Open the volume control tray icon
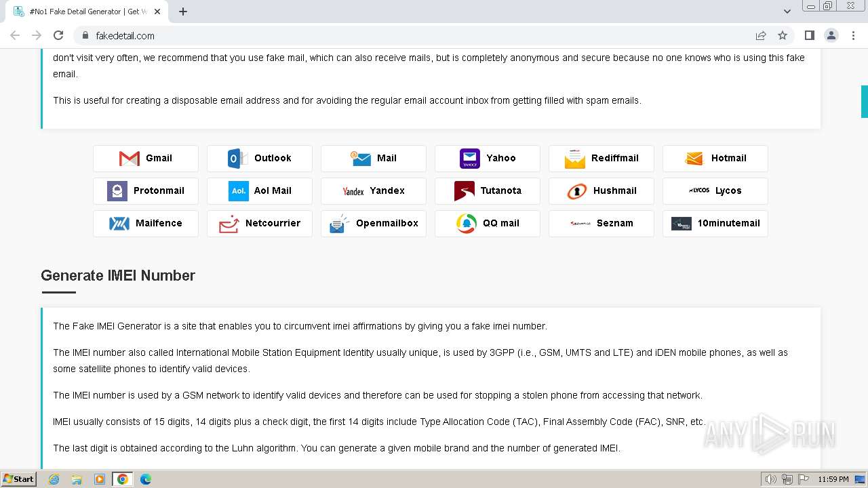This screenshot has width=868, height=488. pos(771,479)
